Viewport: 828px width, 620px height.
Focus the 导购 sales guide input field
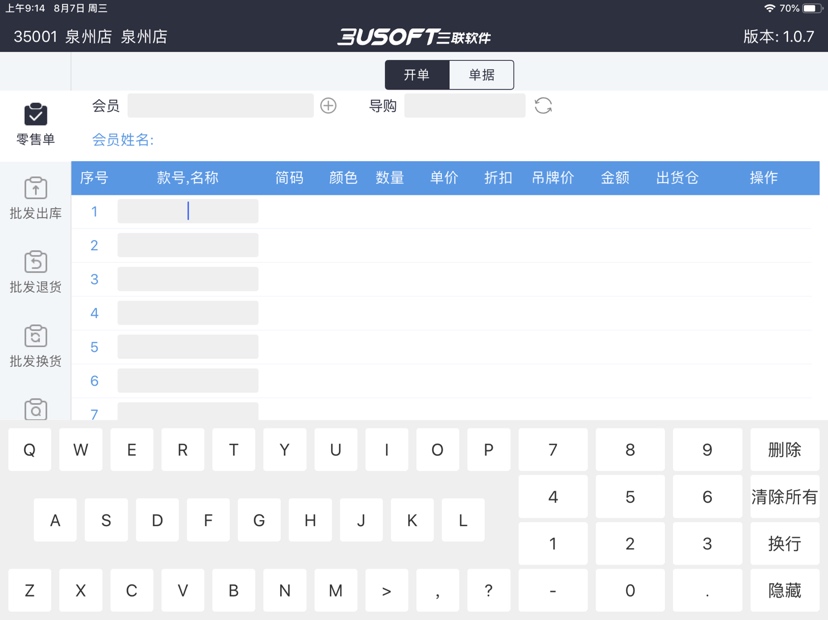coord(465,106)
